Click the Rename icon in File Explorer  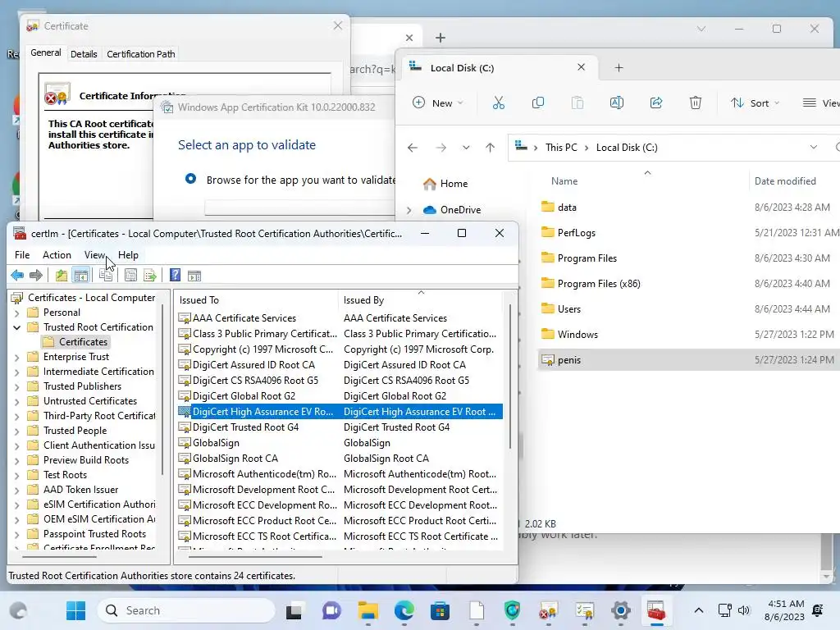pyautogui.click(x=617, y=103)
